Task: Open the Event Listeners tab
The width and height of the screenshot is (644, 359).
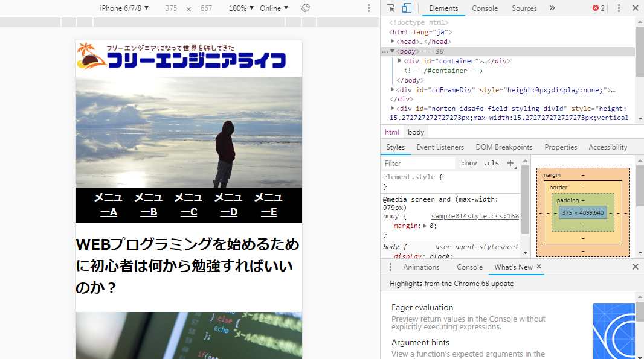Action: [440, 147]
